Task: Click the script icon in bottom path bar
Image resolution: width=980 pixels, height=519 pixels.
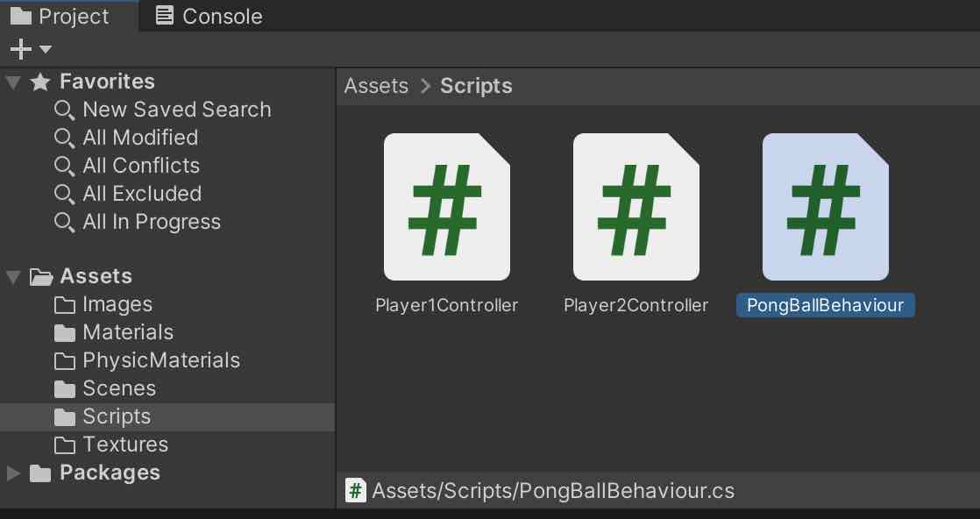Action: point(355,491)
